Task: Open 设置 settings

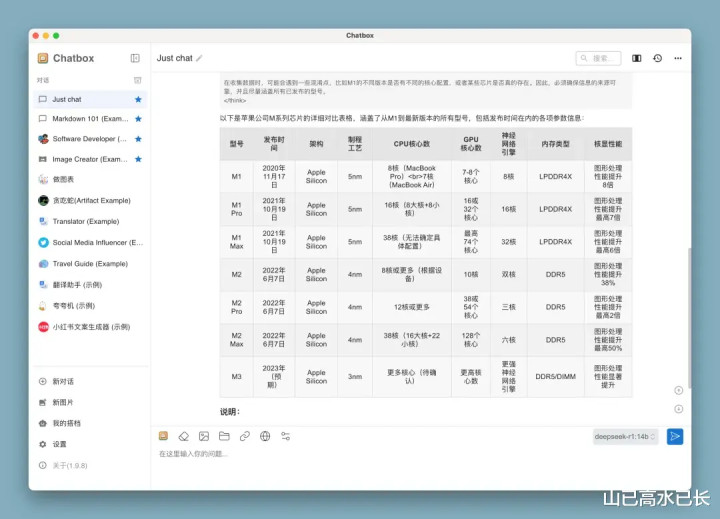Action: (90, 444)
